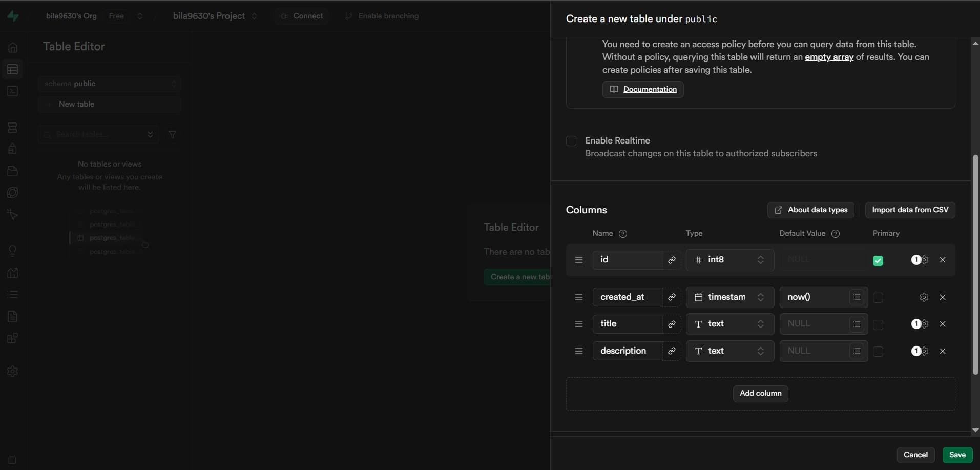Image resolution: width=980 pixels, height=470 pixels.
Task: Enable the Primary checkbox for the title column
Action: click(878, 325)
